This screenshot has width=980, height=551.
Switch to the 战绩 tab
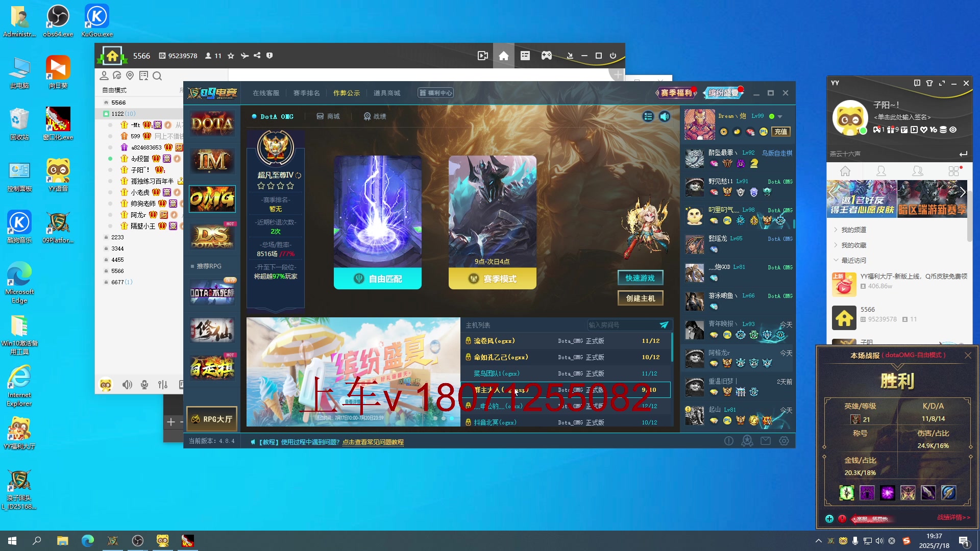(x=375, y=116)
